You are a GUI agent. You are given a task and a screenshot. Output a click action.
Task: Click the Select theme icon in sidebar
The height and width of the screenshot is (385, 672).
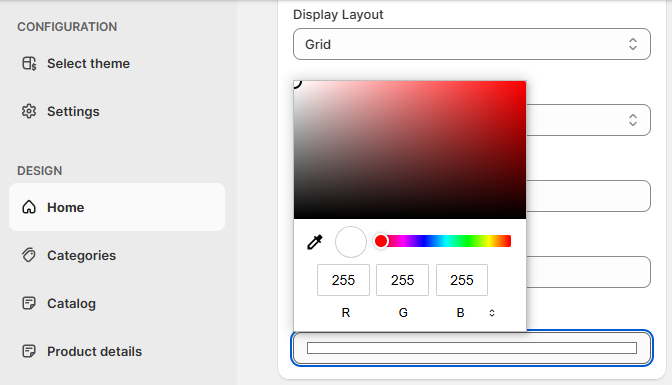pyautogui.click(x=29, y=63)
